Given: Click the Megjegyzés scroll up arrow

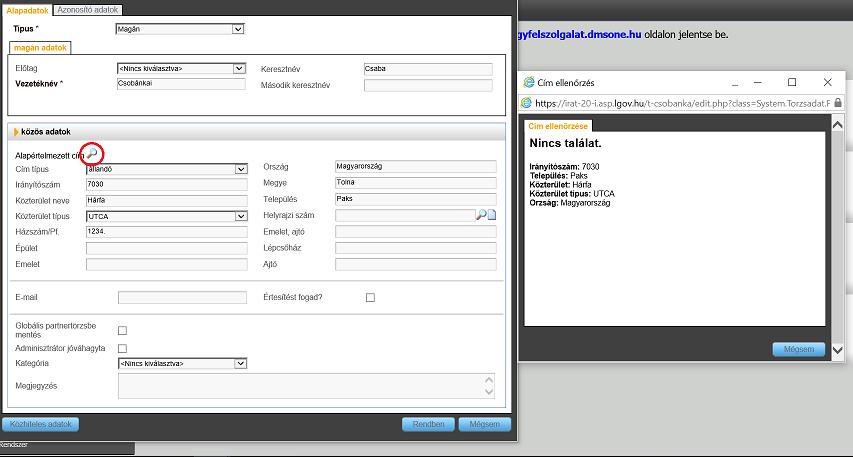Looking at the screenshot, I should tap(489, 380).
